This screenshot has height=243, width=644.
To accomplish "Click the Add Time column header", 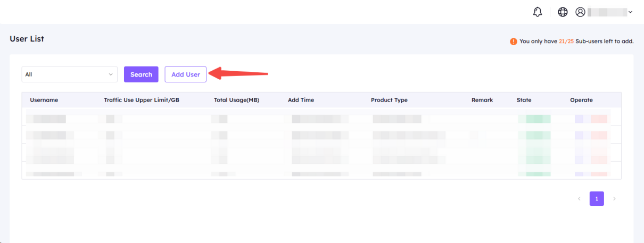I will tap(301, 100).
